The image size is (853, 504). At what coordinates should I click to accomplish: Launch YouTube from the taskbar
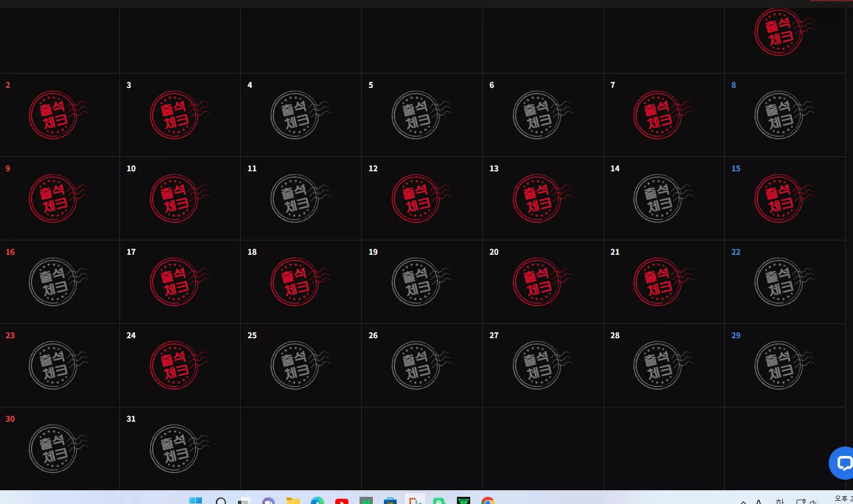342,501
